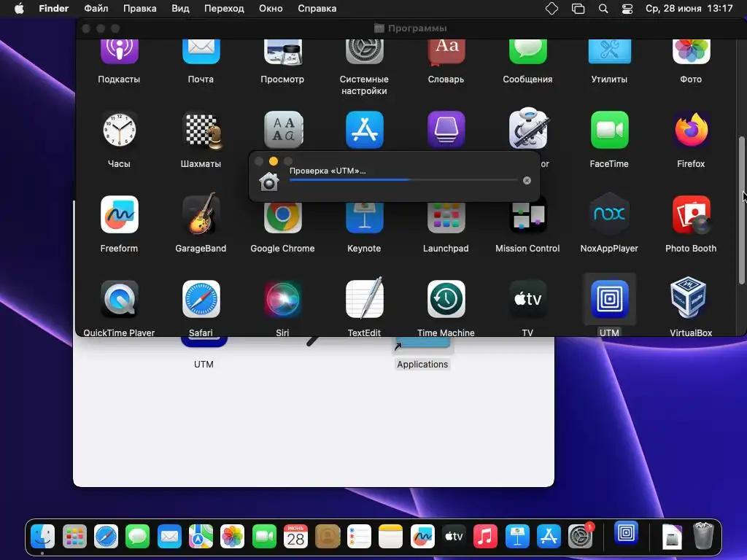The width and height of the screenshot is (747, 560).
Task: Select the Почта app icon
Action: pos(201,52)
